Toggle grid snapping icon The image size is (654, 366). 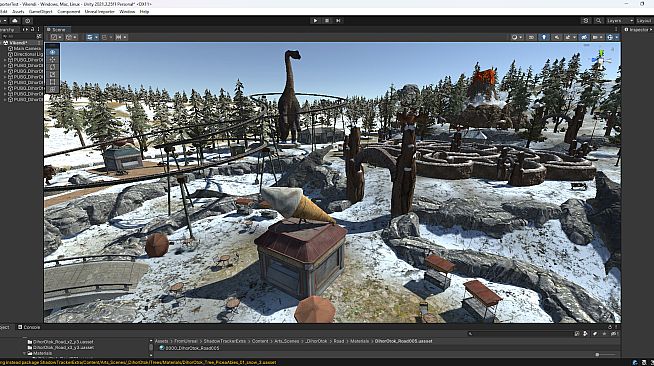pos(106,37)
